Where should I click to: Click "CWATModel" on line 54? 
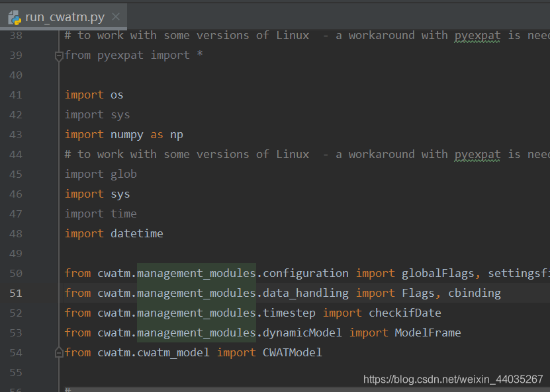(292, 352)
